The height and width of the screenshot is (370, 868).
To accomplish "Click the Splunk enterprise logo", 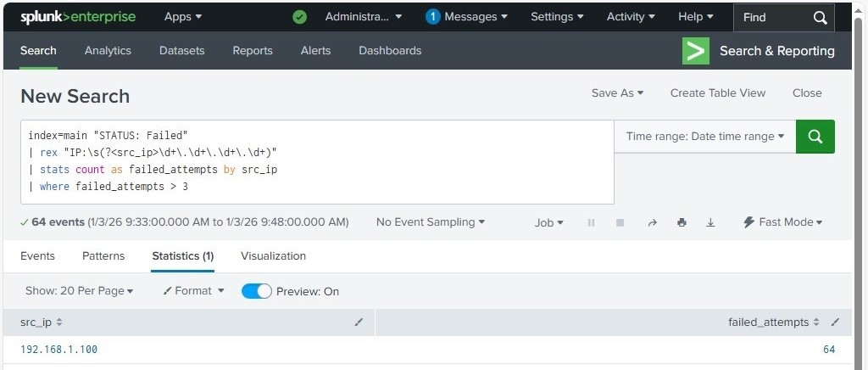I will (78, 17).
